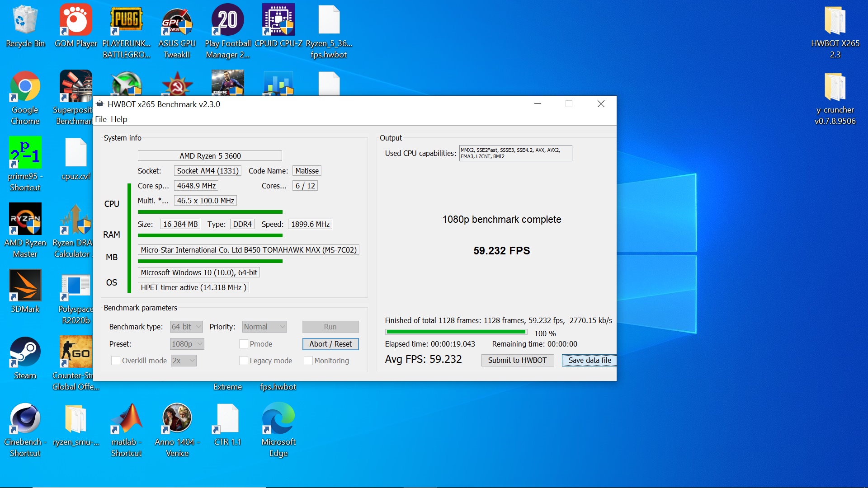
Task: Click the AMD Ryzen 5 3600 CPU name field
Action: pos(210,156)
